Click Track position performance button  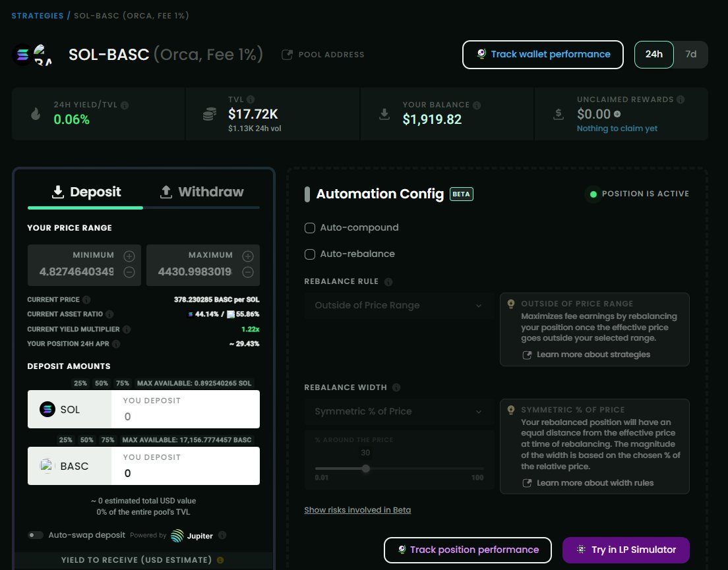click(468, 550)
